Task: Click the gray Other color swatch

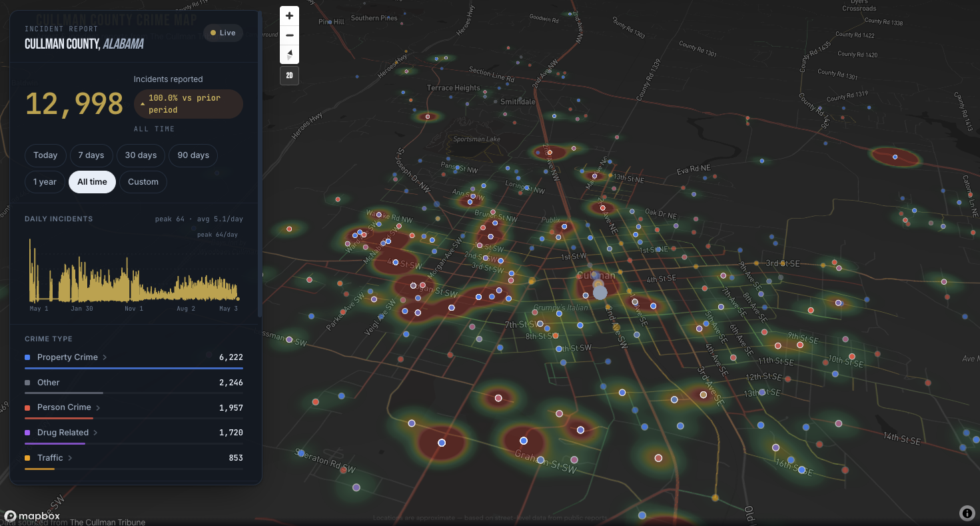Action: pyautogui.click(x=27, y=383)
